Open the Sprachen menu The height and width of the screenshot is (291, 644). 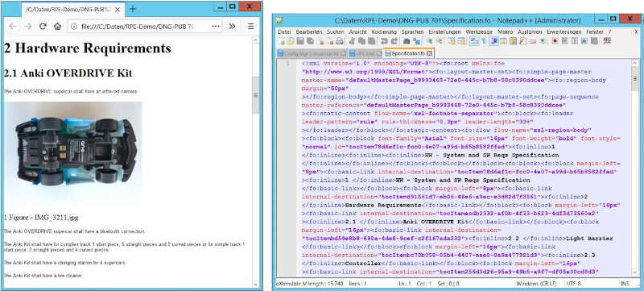(412, 31)
